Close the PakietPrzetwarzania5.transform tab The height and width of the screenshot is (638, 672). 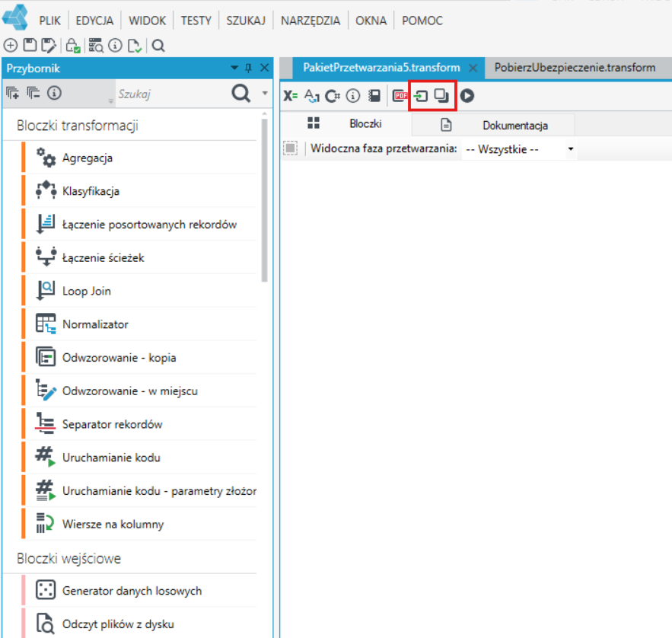point(473,69)
